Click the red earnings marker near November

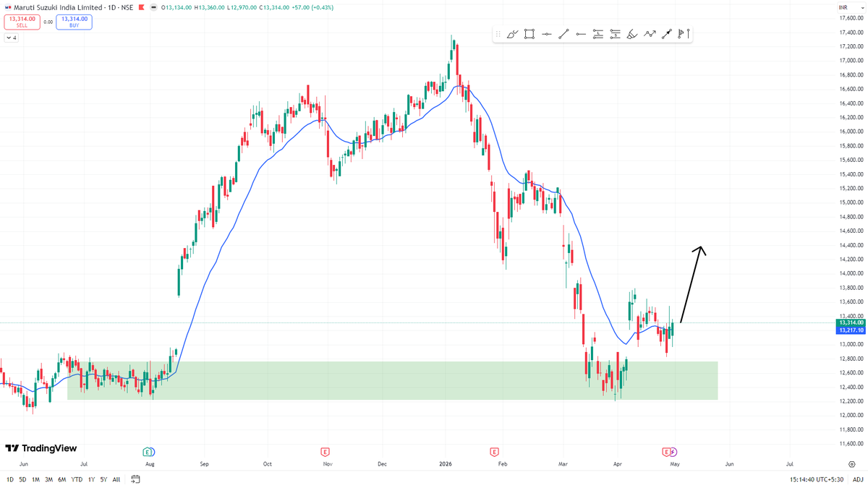325,452
